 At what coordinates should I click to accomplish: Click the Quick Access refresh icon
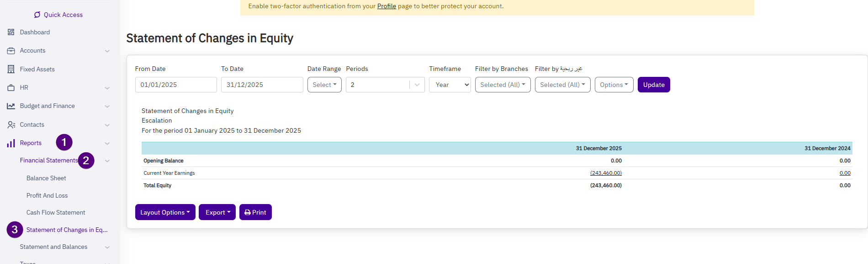pyautogui.click(x=37, y=15)
